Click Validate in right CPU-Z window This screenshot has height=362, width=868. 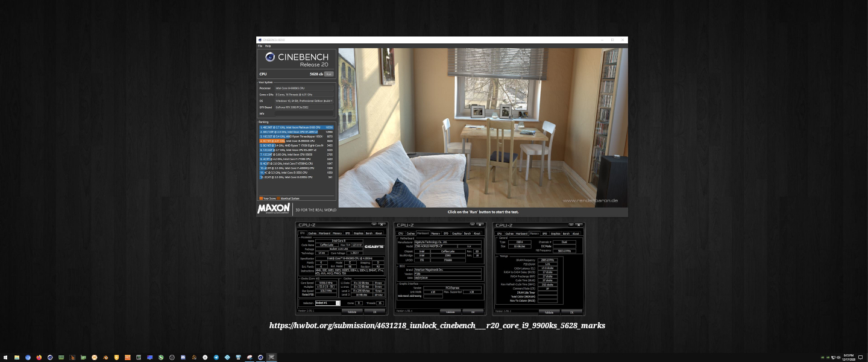549,313
